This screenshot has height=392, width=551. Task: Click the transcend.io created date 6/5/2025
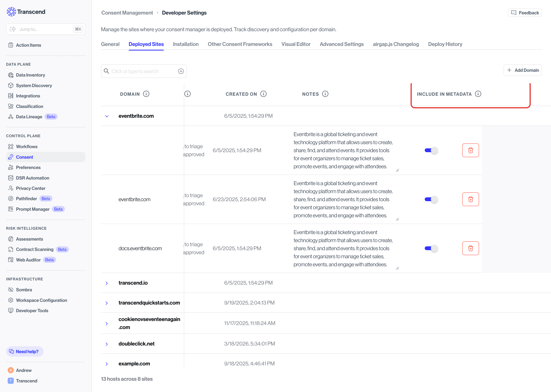click(248, 283)
